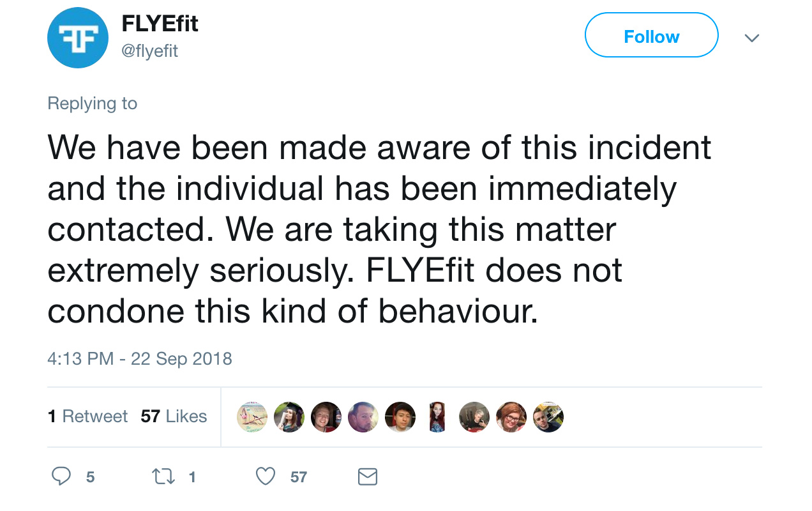Image resolution: width=812 pixels, height=511 pixels.
Task: Open the last liker avatar in row
Action: pos(548,417)
